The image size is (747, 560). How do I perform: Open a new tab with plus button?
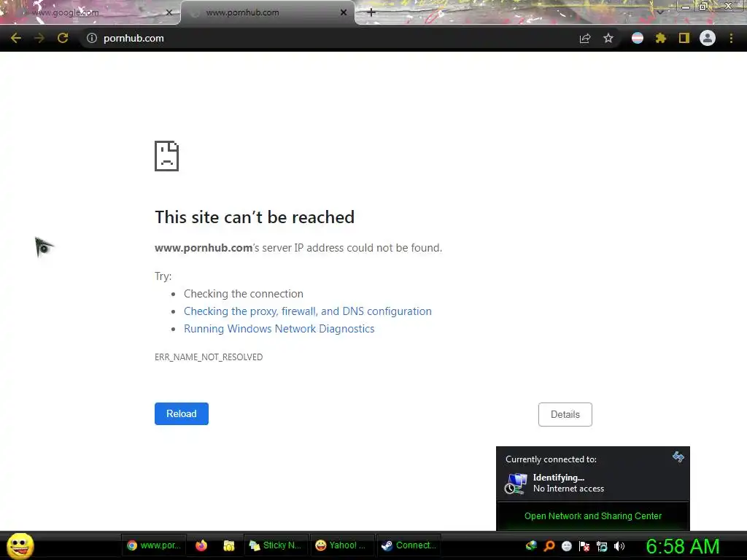371,12
